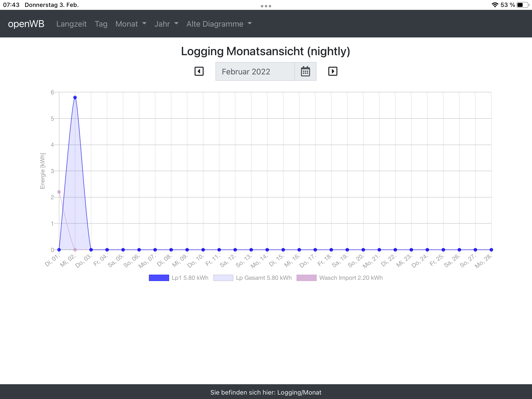Image resolution: width=532 pixels, height=399 pixels.
Task: Toggle Lp Gesamt 5.80 kWh dataset
Action: coord(264,278)
